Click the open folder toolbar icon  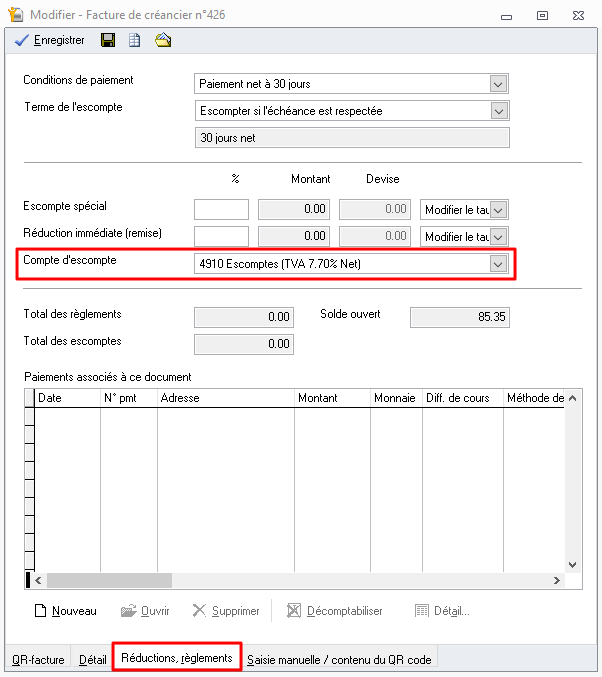coord(163,41)
